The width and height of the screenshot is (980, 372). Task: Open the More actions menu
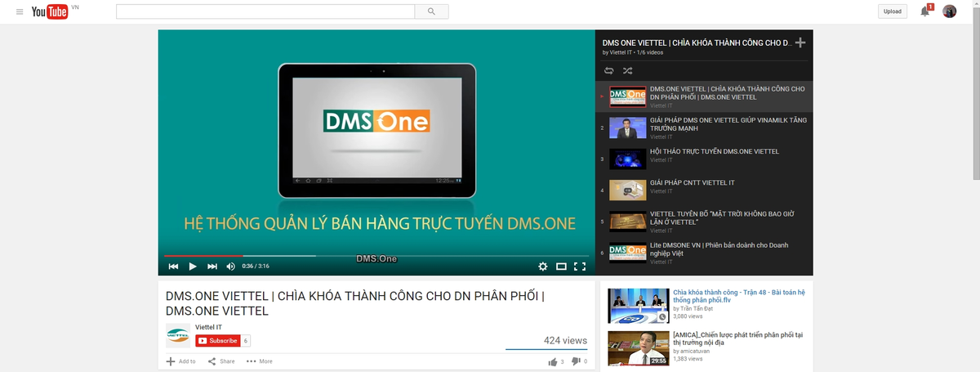260,361
